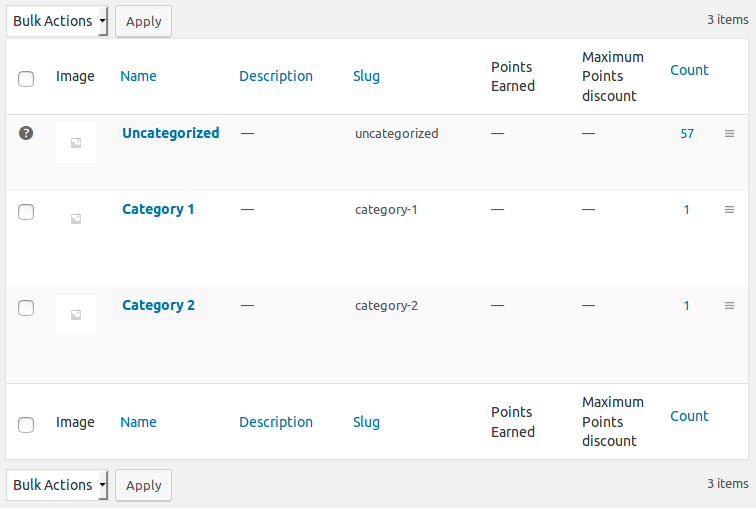Click the Category 1 row drag handle
756x508 pixels.
point(729,209)
